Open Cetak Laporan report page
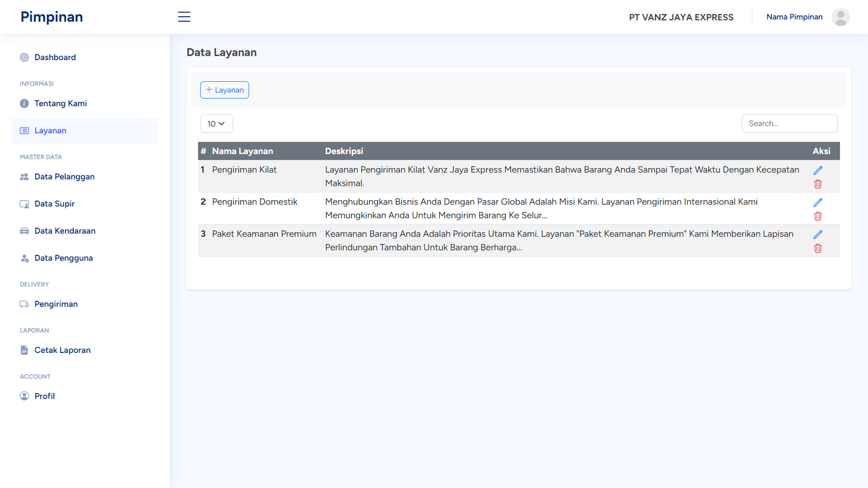868x488 pixels. coord(62,350)
